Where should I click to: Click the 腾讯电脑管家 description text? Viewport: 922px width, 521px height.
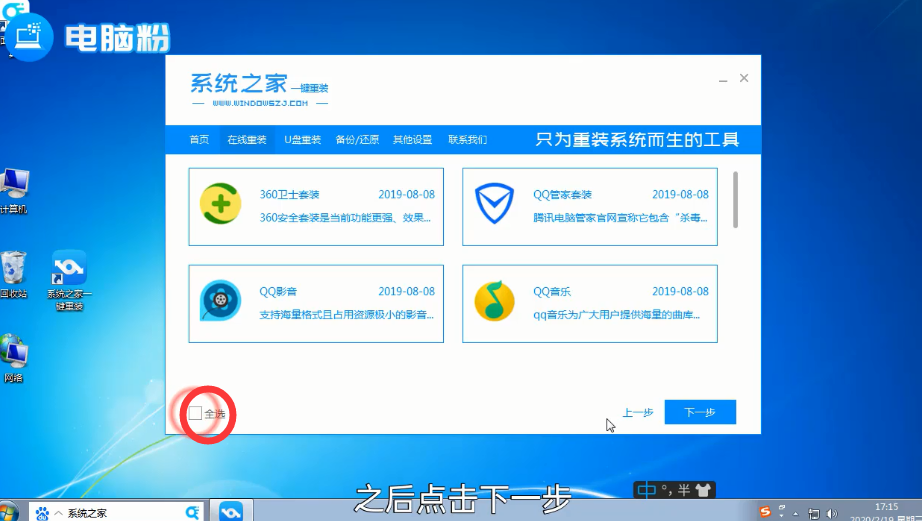pos(620,218)
